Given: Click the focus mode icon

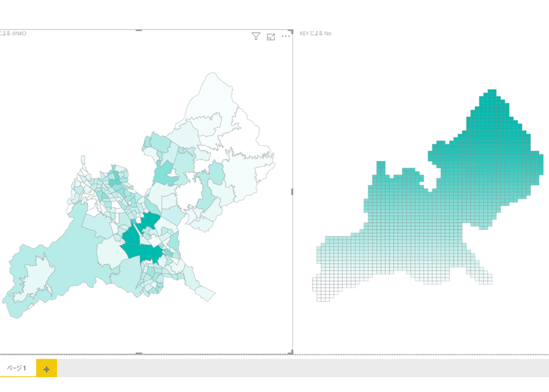Looking at the screenshot, I should tap(271, 37).
